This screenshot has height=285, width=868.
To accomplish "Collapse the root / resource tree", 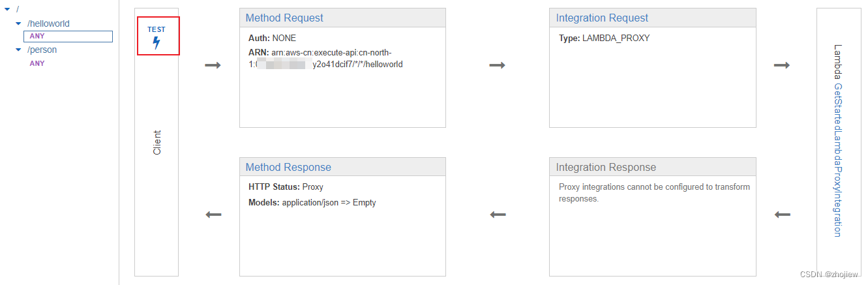I will [x=7, y=9].
